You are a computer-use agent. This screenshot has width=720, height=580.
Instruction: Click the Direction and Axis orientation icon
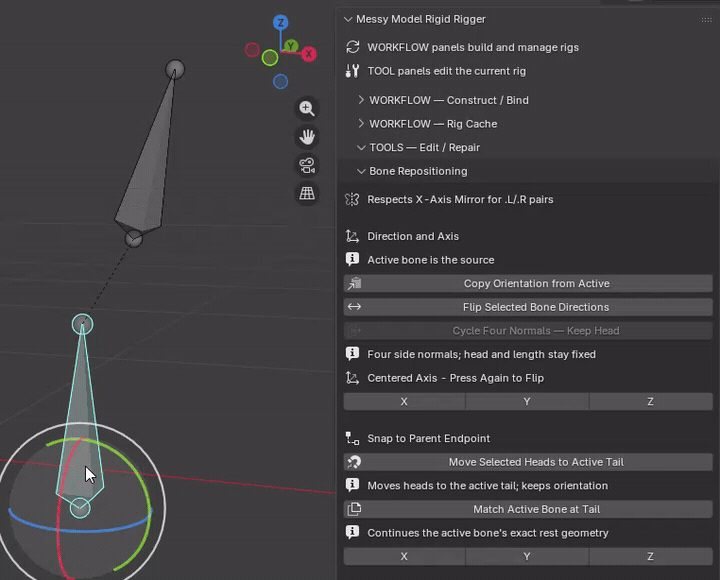click(352, 236)
